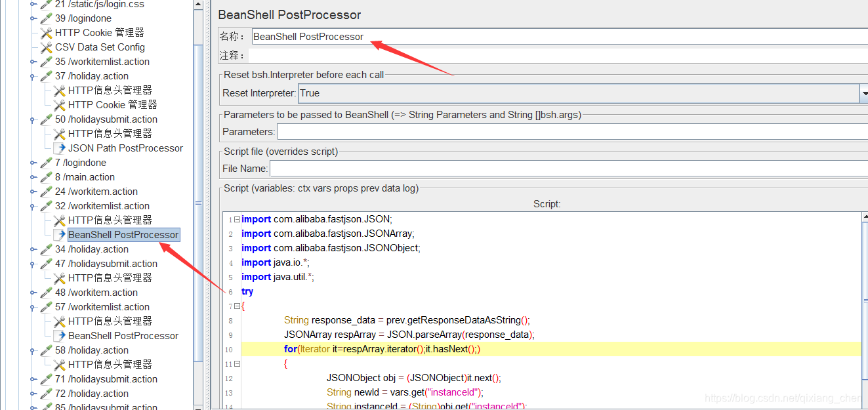
Task: Click the String newId = vars.get line
Action: click(405, 392)
